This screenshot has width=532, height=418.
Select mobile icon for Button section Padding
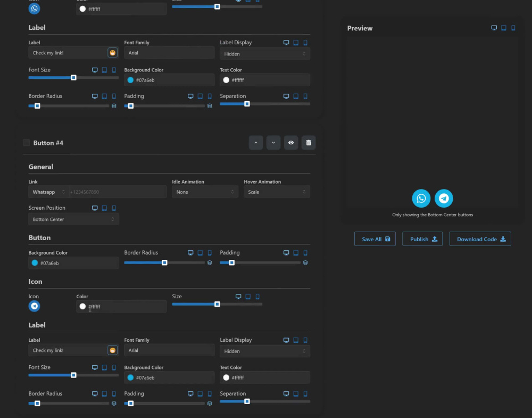[x=305, y=252]
